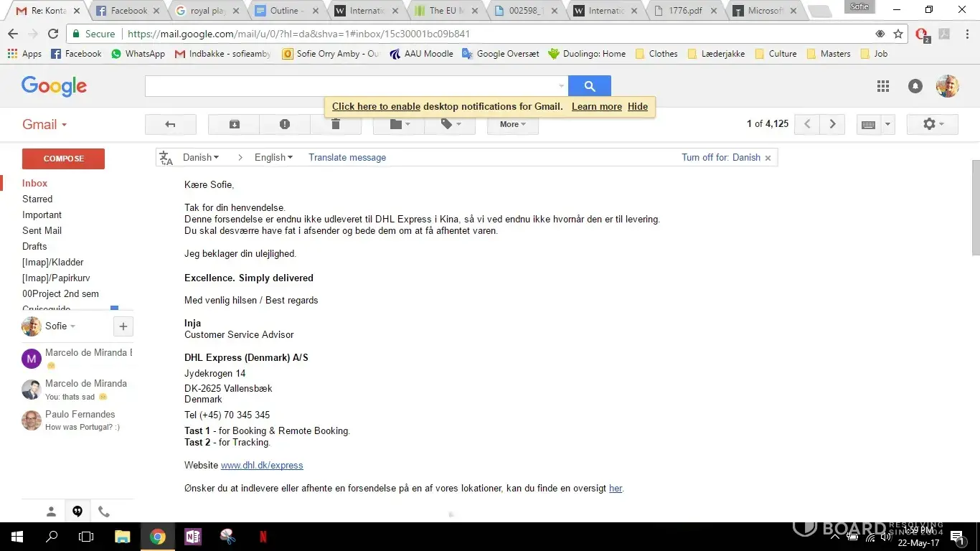Screen dimensions: 980x551
Task: Change target language from English dropdown
Action: pyautogui.click(x=273, y=157)
